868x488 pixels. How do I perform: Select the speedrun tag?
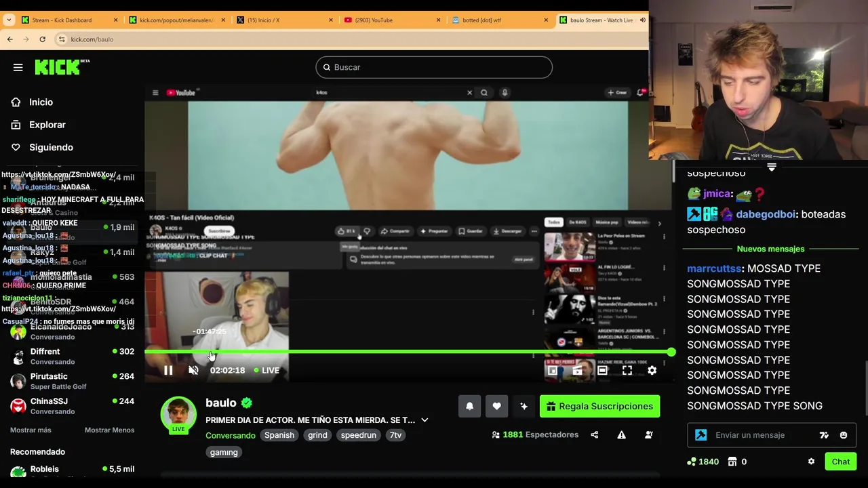pos(359,435)
